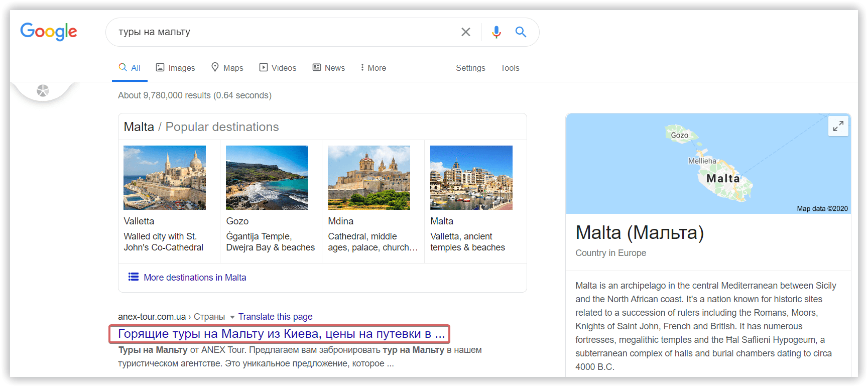Expand the More search categories menu
The image size is (868, 387).
pos(373,68)
